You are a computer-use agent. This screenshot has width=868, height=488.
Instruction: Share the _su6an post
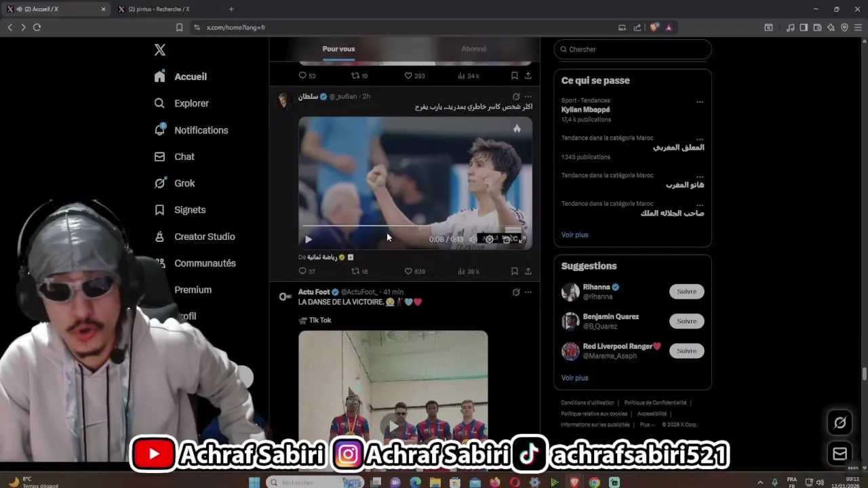tap(528, 271)
